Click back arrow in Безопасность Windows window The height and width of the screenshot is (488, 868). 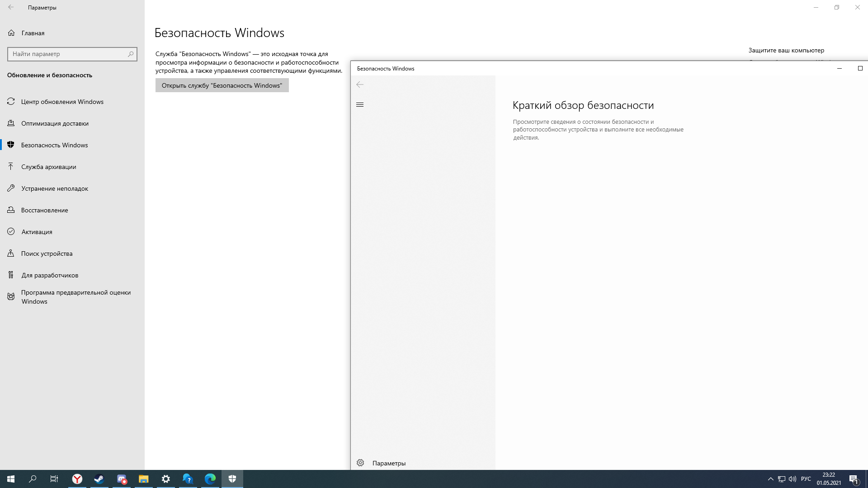(360, 84)
